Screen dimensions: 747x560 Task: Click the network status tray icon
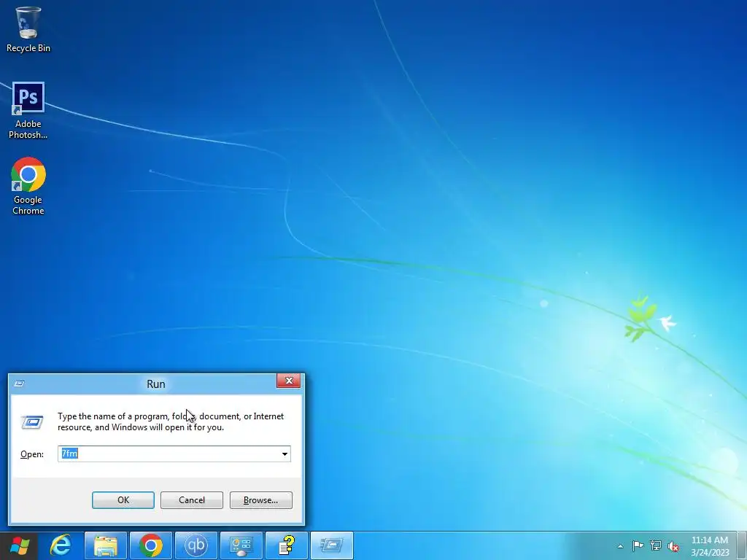[x=656, y=545]
